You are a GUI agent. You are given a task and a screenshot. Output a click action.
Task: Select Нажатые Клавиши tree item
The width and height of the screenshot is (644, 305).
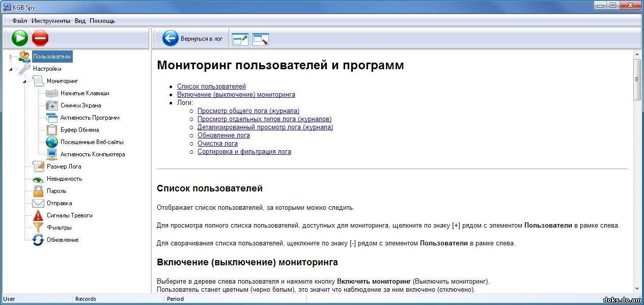tap(85, 93)
